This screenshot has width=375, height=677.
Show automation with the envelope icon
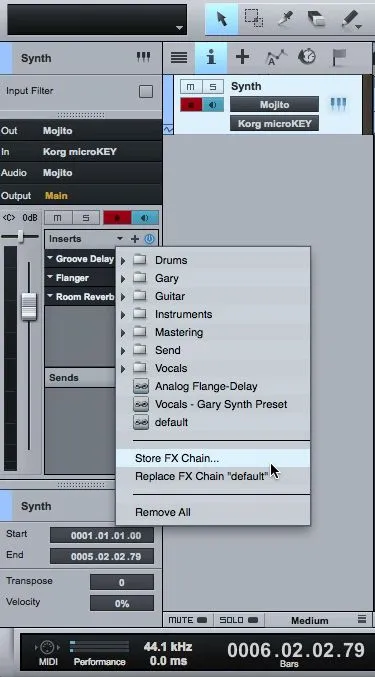coord(276,57)
